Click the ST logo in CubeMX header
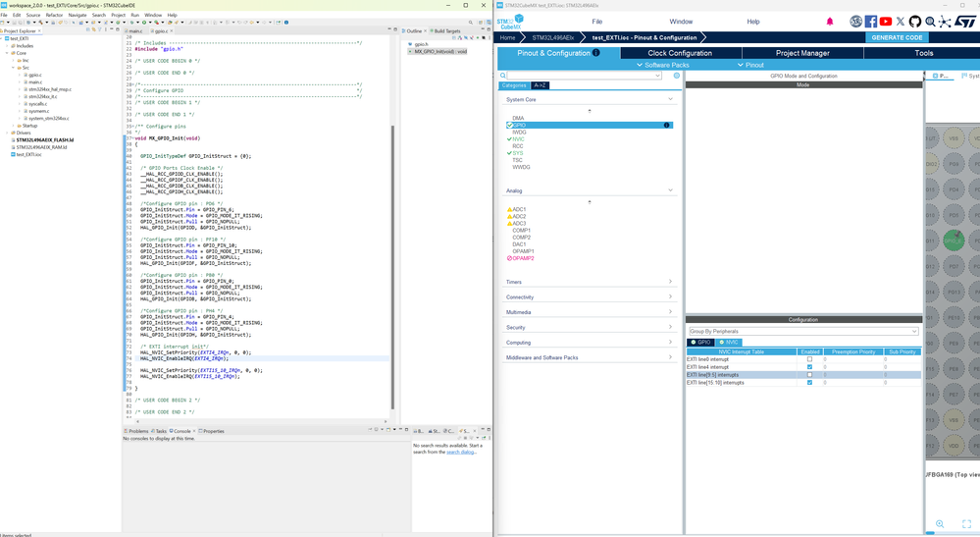The width and height of the screenshot is (980, 537). [965, 22]
